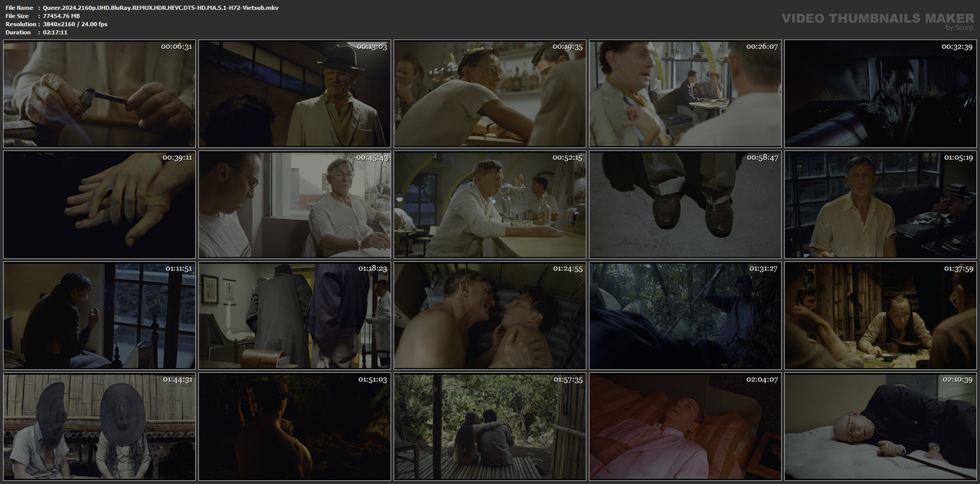This screenshot has height=484, width=980.
Task: Click the dinner thumbnail at 01:37:59
Action: (x=880, y=316)
